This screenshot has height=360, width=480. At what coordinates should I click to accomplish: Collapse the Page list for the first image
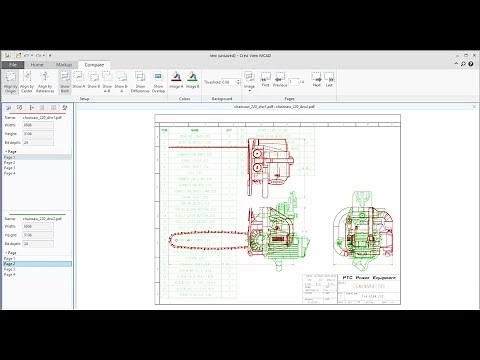tap(6, 152)
